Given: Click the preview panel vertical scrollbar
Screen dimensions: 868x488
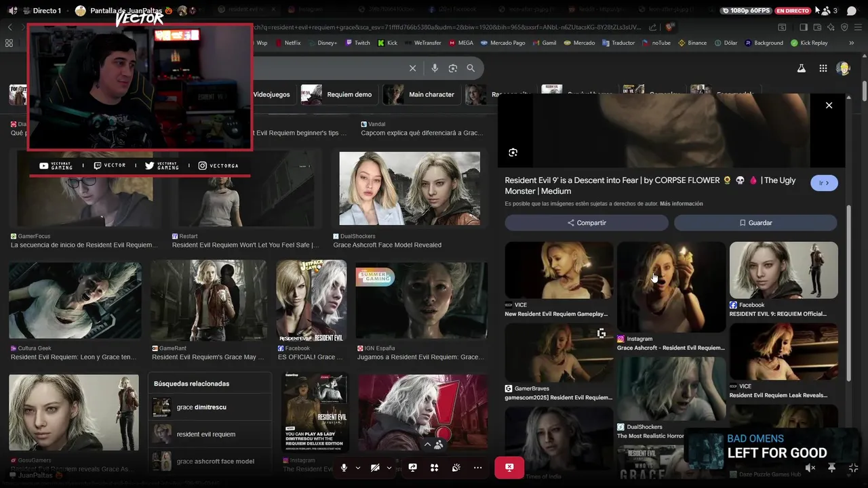Looking at the screenshot, I should pyautogui.click(x=849, y=294).
